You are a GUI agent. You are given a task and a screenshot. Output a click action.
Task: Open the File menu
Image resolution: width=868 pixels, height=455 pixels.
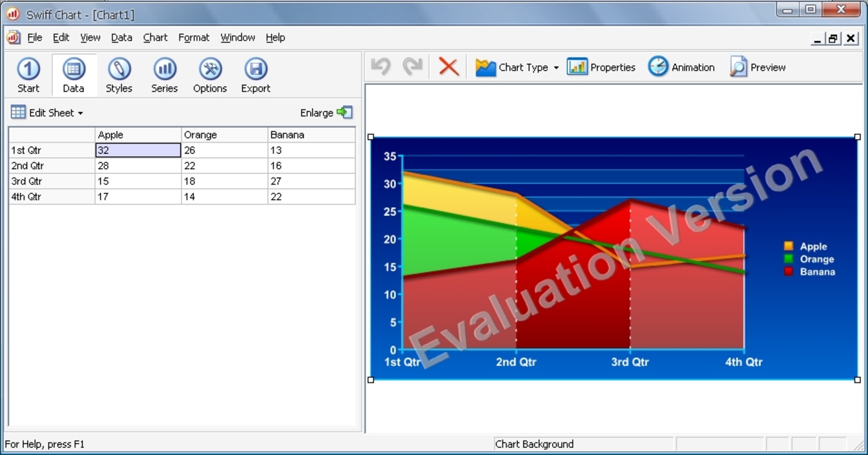pyautogui.click(x=35, y=38)
